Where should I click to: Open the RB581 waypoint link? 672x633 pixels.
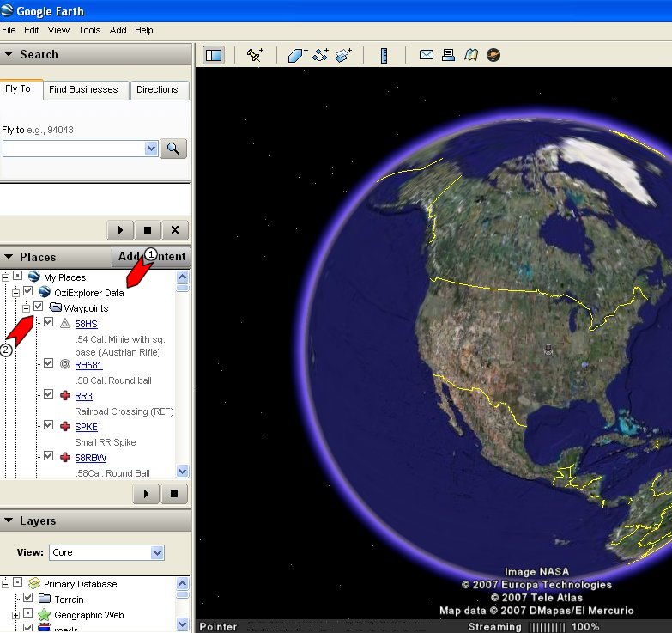pyautogui.click(x=88, y=365)
